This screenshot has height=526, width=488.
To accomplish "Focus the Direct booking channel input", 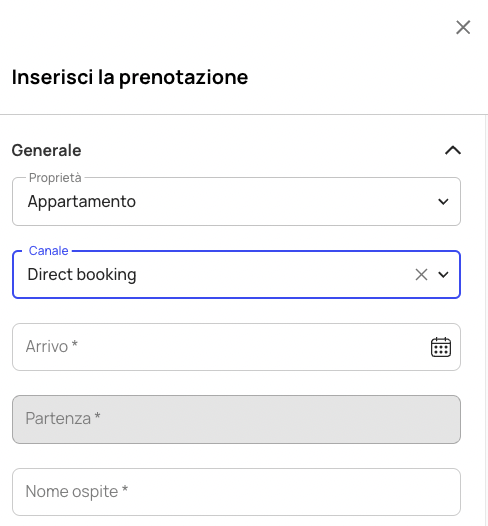I will pyautogui.click(x=236, y=274).
